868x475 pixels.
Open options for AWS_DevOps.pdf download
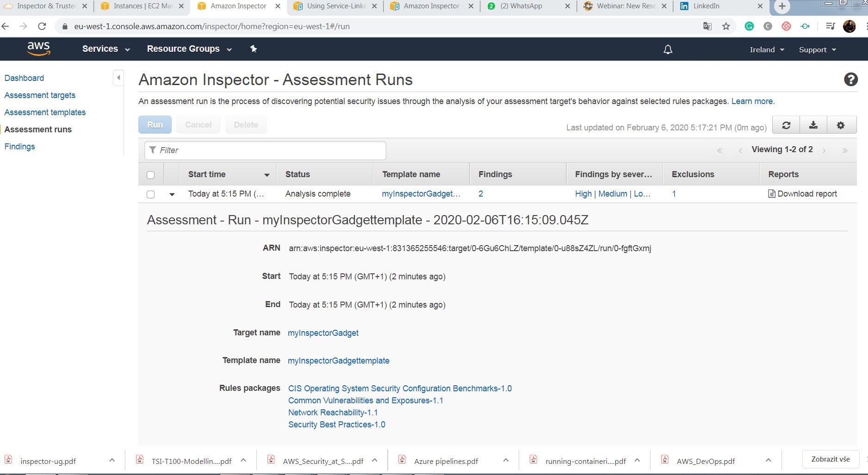coord(768,460)
